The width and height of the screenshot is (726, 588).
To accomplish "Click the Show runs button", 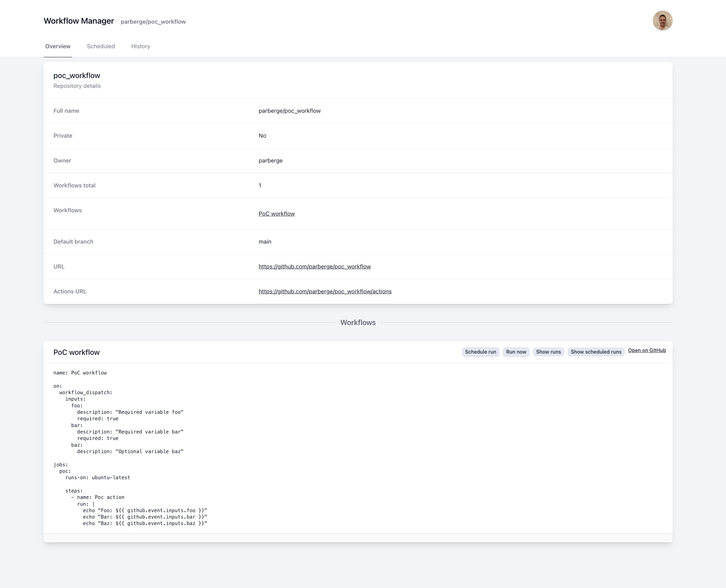I will pos(548,352).
